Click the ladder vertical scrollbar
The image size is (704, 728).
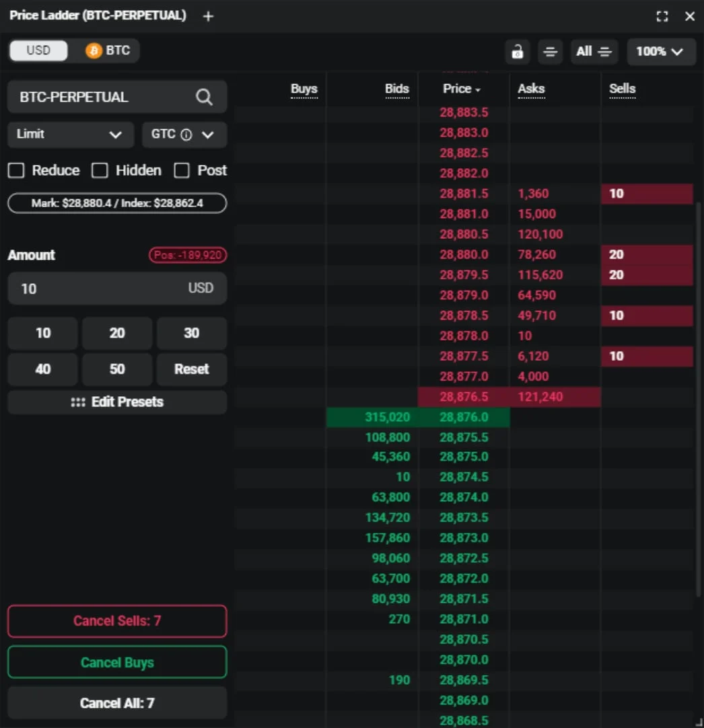pyautogui.click(x=698, y=399)
